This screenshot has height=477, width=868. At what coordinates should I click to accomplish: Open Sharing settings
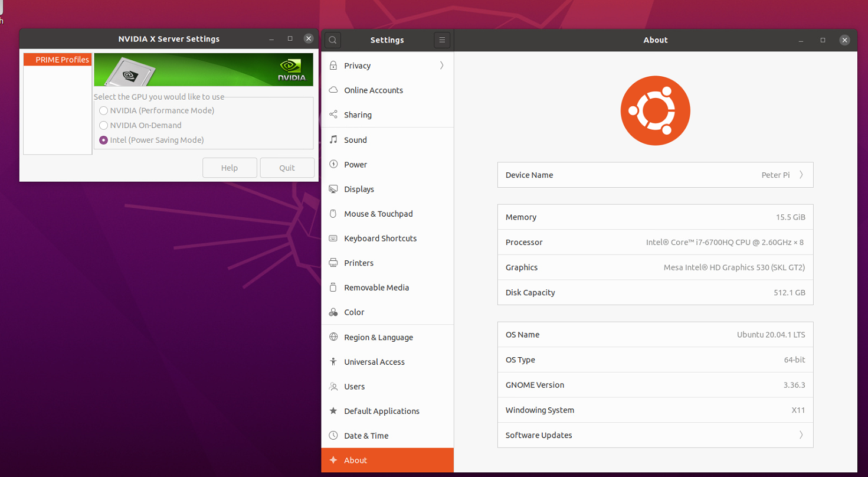(388, 115)
